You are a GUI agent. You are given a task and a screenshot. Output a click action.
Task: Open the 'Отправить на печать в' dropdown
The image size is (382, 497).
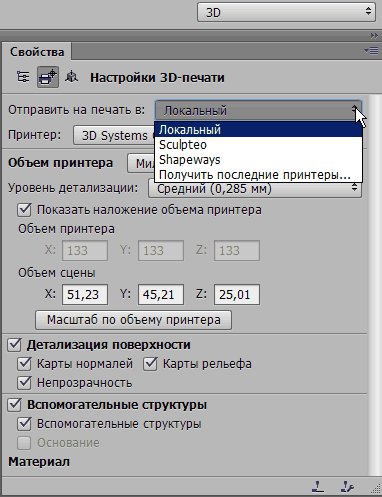258,110
